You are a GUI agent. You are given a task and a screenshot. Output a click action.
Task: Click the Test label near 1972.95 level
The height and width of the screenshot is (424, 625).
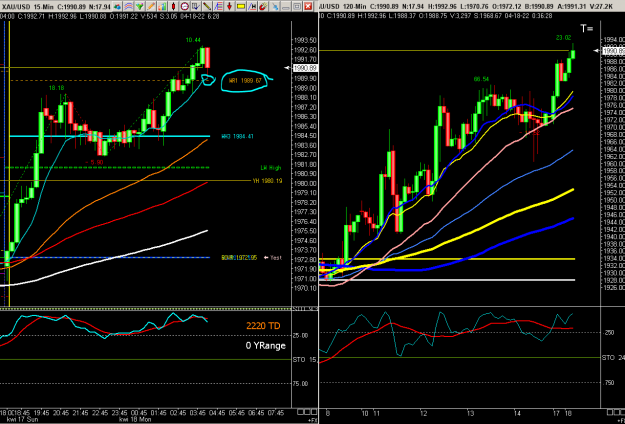274,258
